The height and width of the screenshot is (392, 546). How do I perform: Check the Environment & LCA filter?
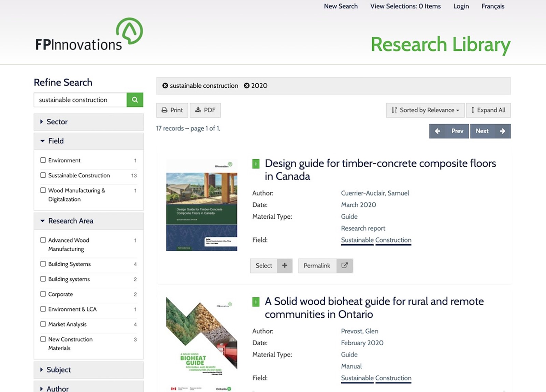coord(43,309)
